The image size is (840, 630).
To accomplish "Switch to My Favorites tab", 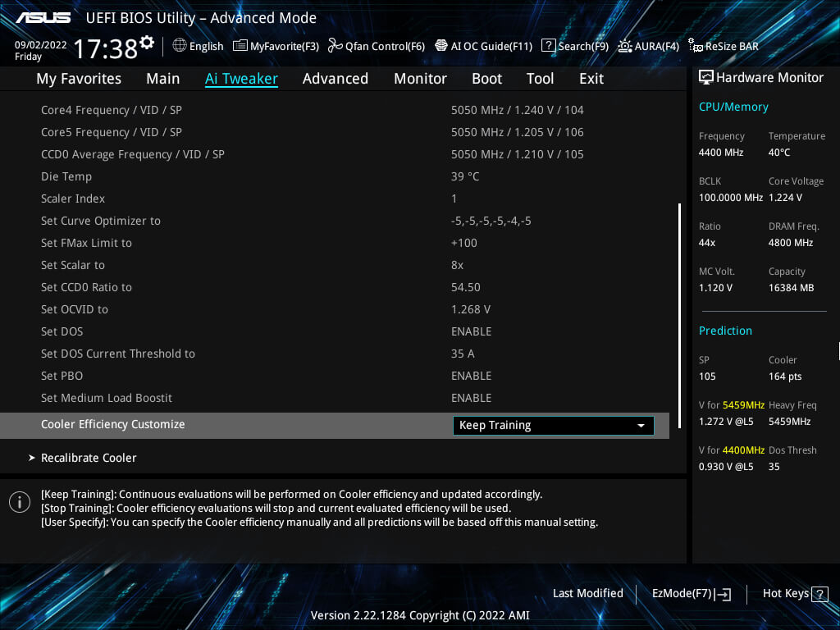I will 79,79.
